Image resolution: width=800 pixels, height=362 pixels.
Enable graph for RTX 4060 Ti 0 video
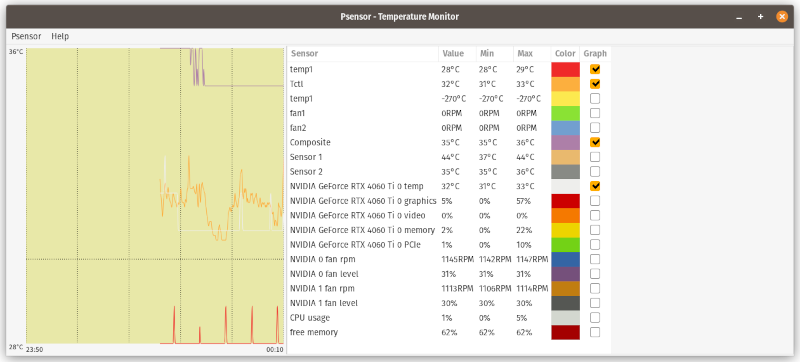point(595,215)
